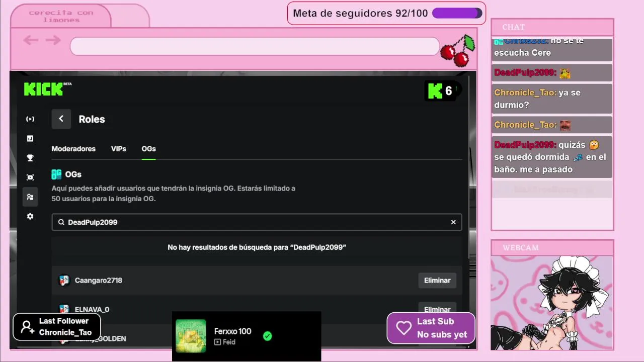Select the user roles sidebar icon

[x=30, y=197]
